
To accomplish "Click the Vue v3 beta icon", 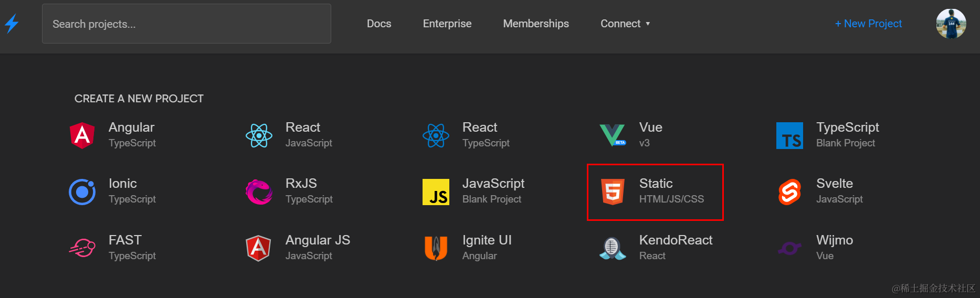I will coord(613,135).
